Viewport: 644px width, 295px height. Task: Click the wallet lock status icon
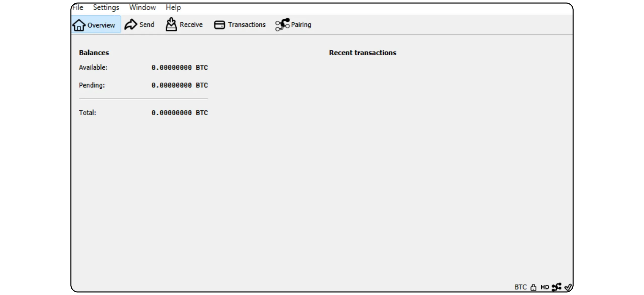click(533, 287)
